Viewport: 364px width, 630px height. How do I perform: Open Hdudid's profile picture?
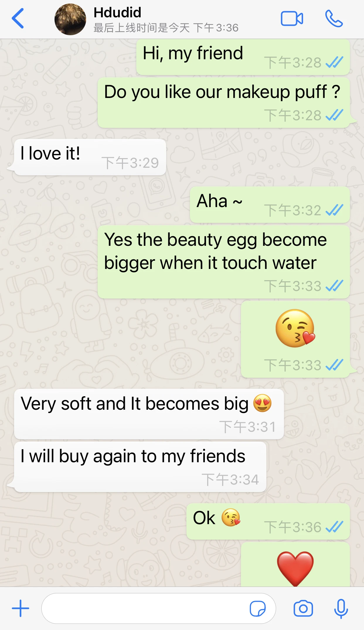click(x=70, y=19)
